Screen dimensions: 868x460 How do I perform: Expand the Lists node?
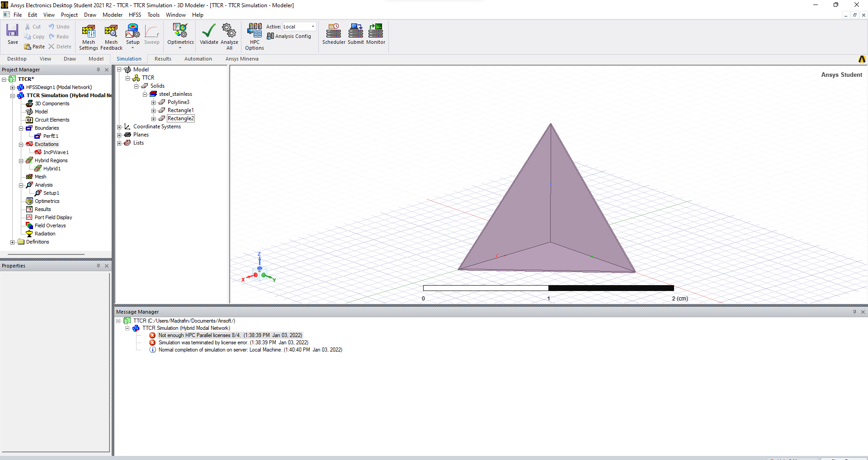[119, 143]
